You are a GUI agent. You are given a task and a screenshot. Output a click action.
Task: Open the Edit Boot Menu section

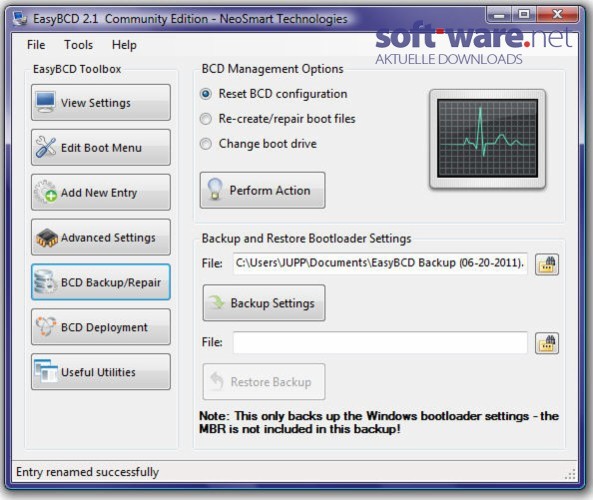[101, 148]
